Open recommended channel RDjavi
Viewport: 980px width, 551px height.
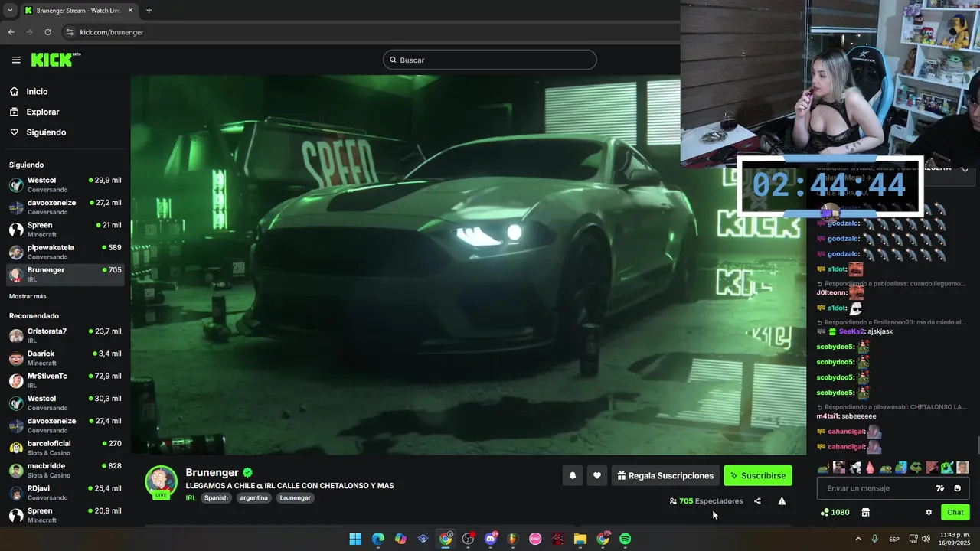(x=65, y=492)
